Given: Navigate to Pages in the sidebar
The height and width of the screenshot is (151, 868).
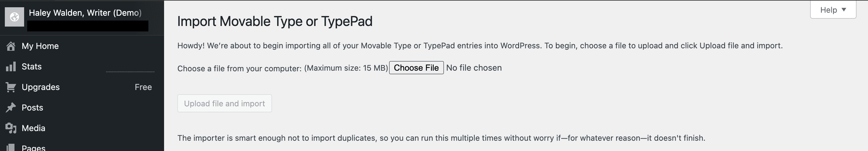Looking at the screenshot, I should (33, 148).
